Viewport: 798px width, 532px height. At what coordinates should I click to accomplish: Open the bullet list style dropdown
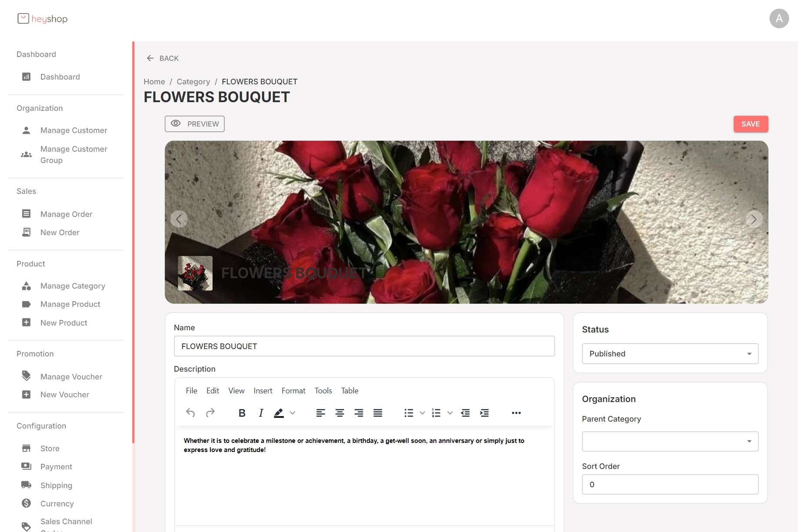point(422,413)
